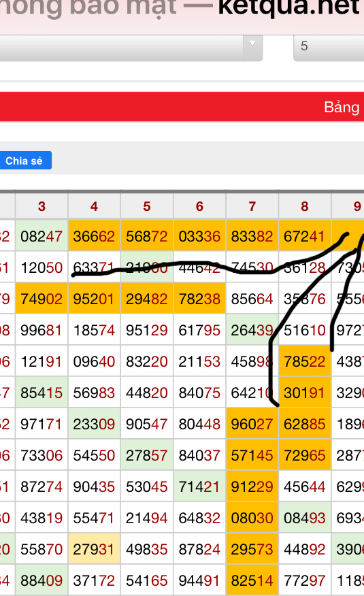Click column header 7
Image resolution: width=364 pixels, height=596 pixels.
tap(252, 206)
